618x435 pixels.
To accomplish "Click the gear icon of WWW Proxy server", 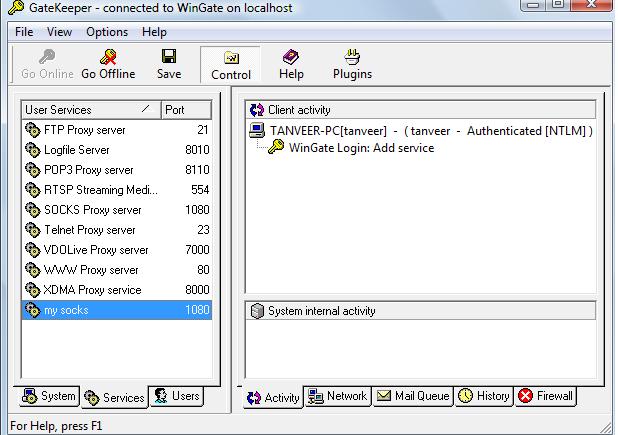I will [33, 270].
